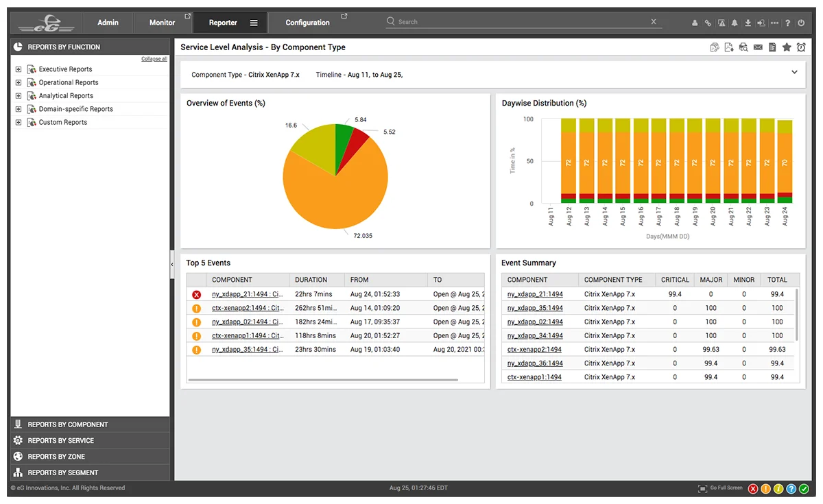Click the red critical status icon in footer
This screenshot has height=504, width=823.
pos(753,489)
